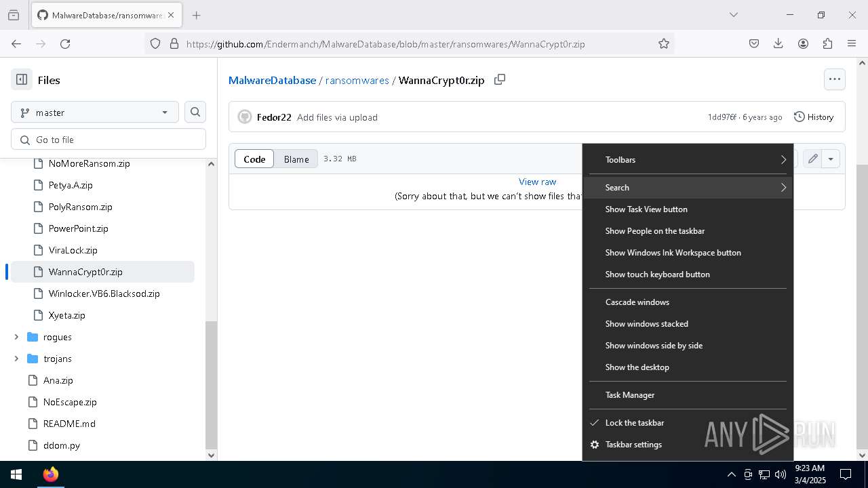Select Show the desktop
This screenshot has height=488, width=868.
688,367
